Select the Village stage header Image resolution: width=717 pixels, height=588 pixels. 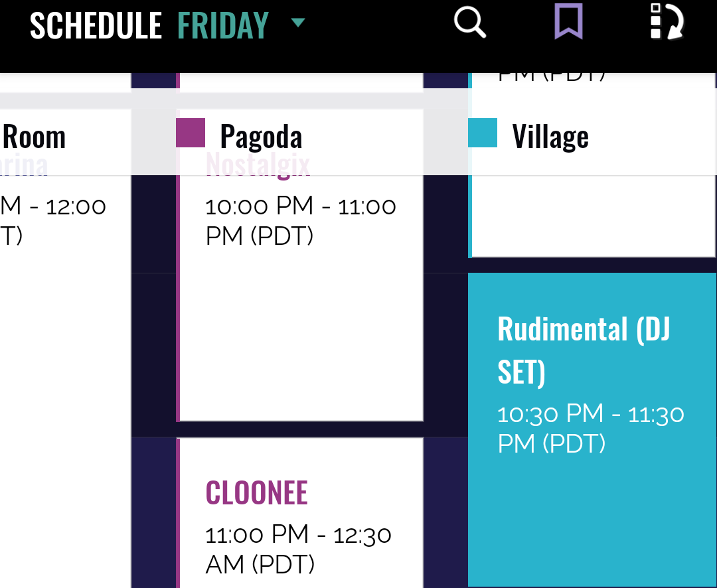coord(550,137)
